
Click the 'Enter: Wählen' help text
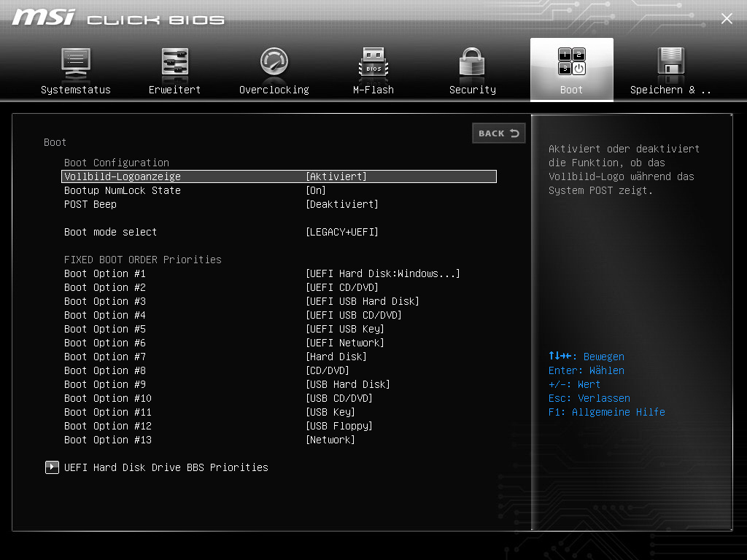[587, 370]
